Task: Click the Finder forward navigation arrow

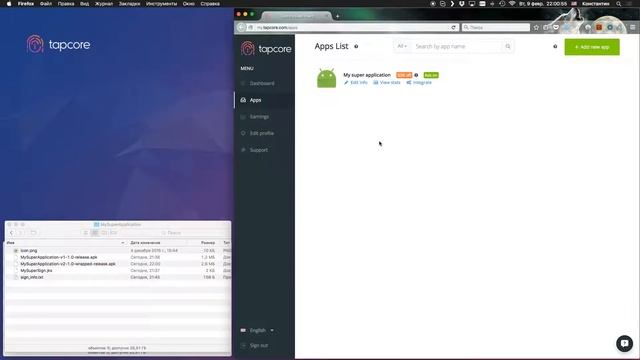Action: (20, 233)
